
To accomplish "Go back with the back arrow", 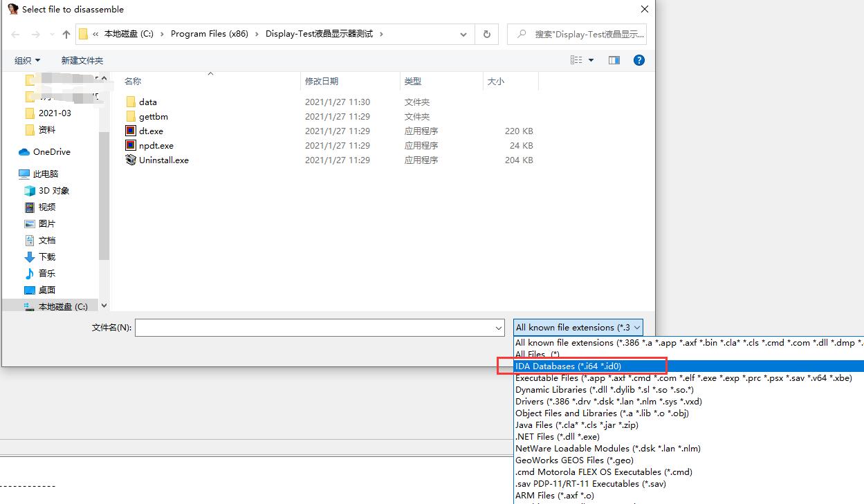I will (15, 34).
